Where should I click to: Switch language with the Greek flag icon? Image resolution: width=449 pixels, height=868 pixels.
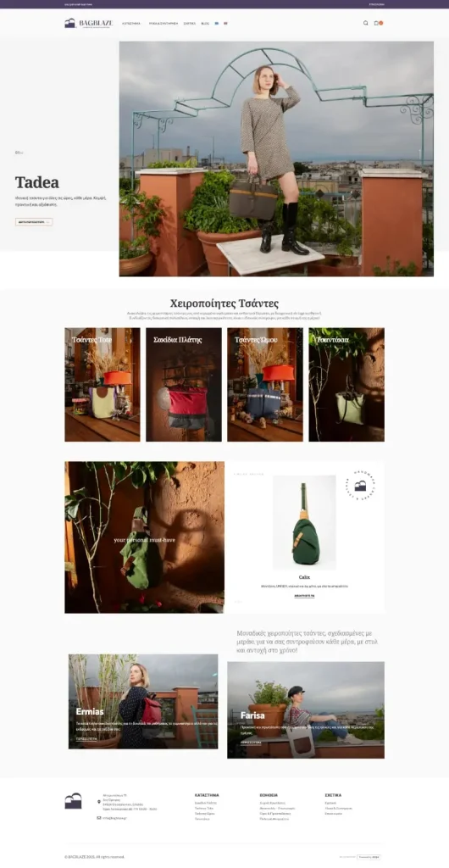point(216,23)
